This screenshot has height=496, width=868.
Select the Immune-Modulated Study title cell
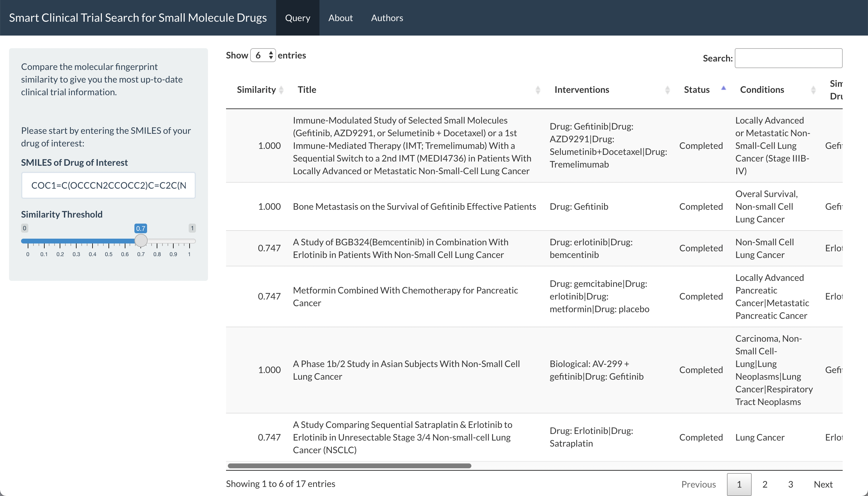click(412, 146)
